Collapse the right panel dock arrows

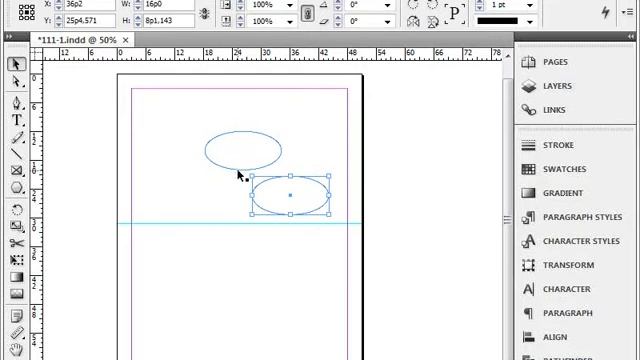631,37
